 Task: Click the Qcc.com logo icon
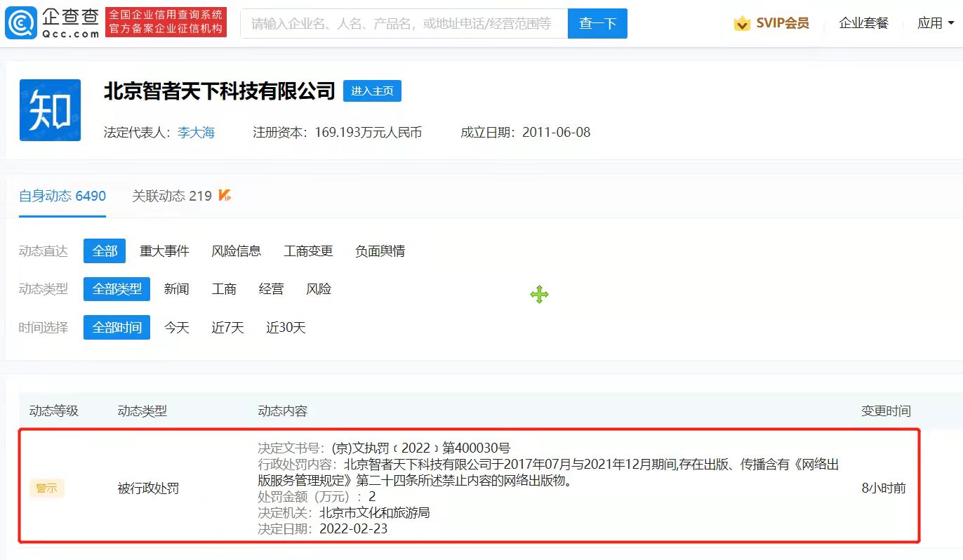pos(21,23)
